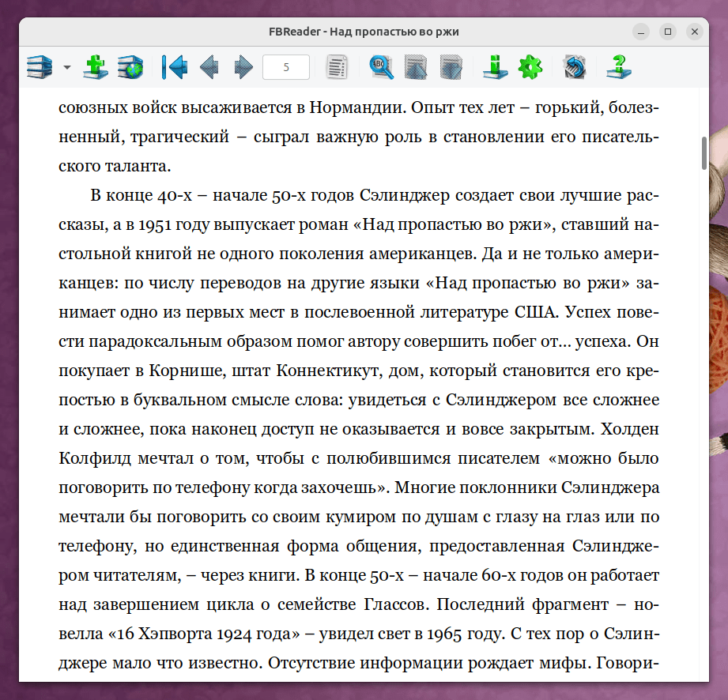Rotate the text view
Viewport: 728px width, 700px height.
coord(575,67)
